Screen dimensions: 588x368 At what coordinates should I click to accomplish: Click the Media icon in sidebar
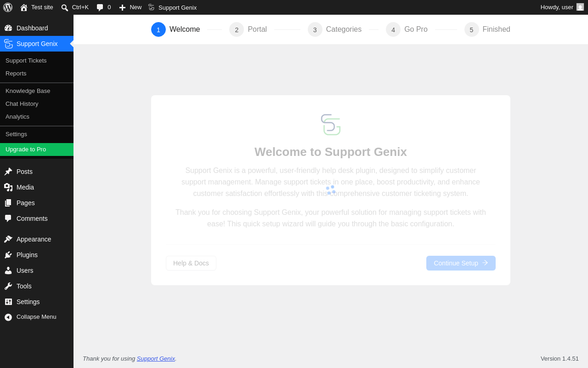(x=8, y=187)
